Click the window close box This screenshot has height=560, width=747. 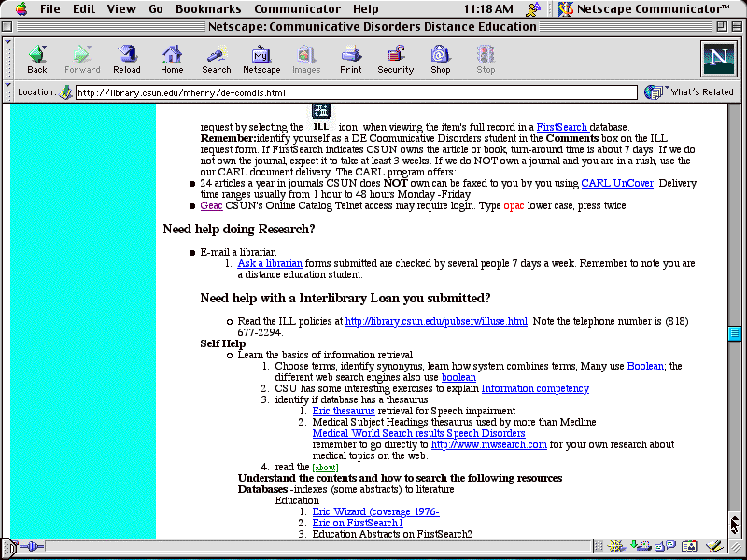coord(7,27)
